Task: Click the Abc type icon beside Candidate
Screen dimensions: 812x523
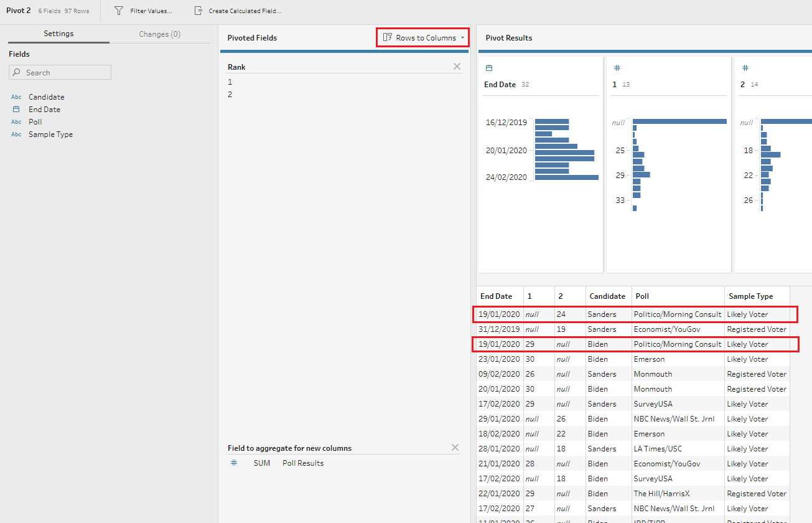Action: point(16,97)
